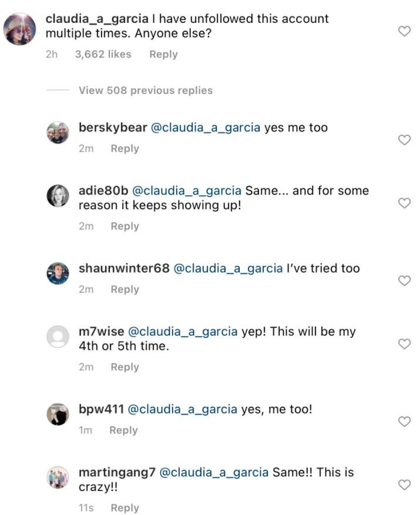
Task: Reply to m7wise's comment
Action: (125, 367)
